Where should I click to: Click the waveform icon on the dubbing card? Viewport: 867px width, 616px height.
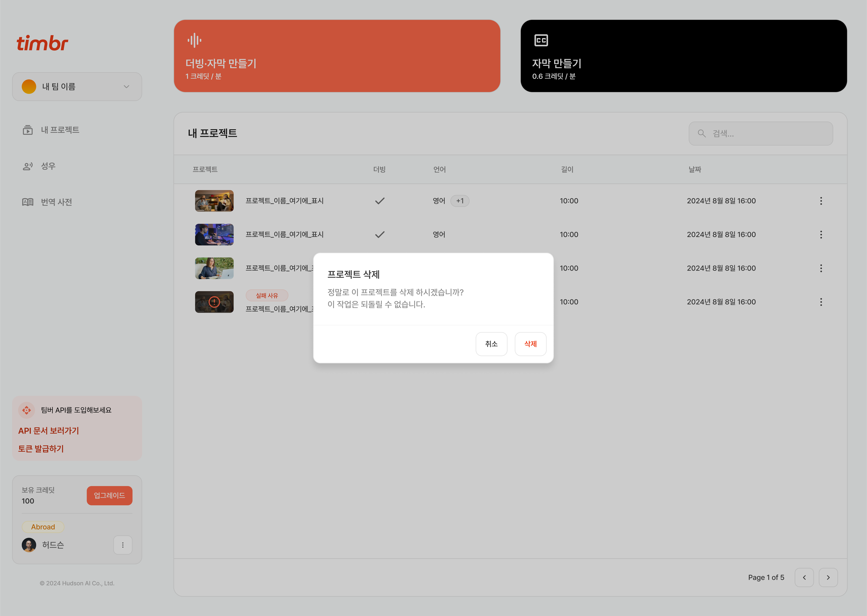[194, 40]
